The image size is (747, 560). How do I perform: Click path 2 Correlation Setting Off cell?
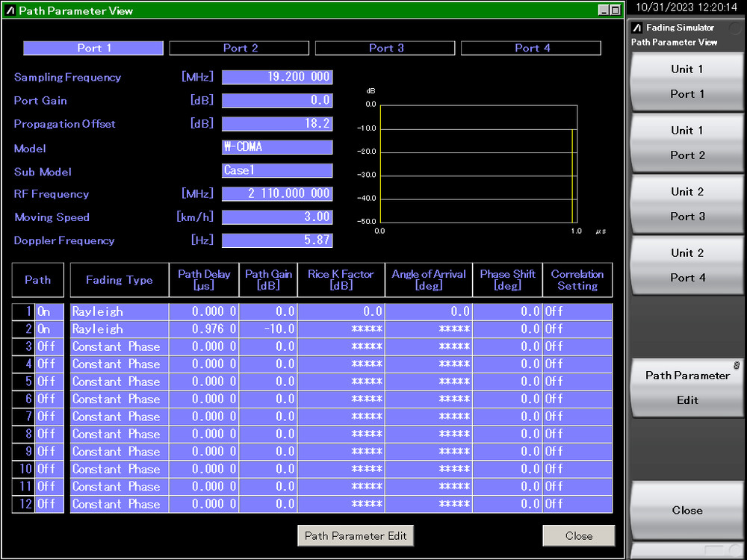coord(578,329)
